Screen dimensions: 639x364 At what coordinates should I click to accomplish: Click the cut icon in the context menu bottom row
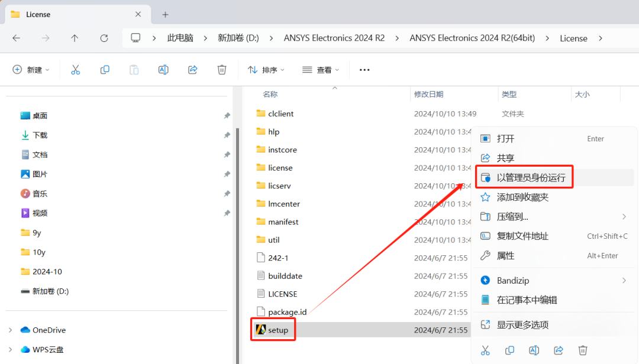click(x=485, y=350)
